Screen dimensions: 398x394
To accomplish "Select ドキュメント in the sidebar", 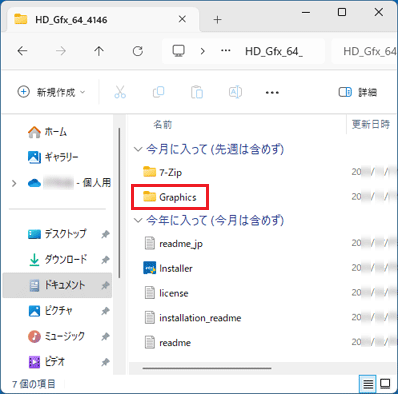I will 57,285.
